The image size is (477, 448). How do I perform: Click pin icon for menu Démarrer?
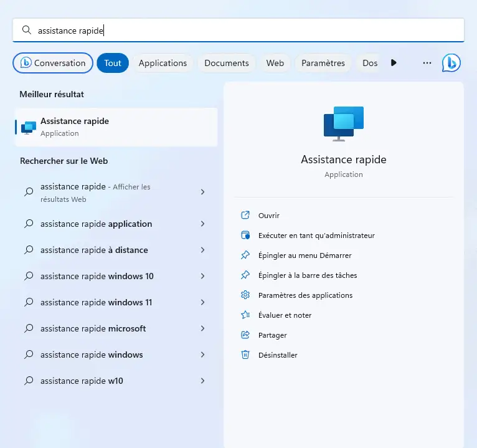[245, 255]
